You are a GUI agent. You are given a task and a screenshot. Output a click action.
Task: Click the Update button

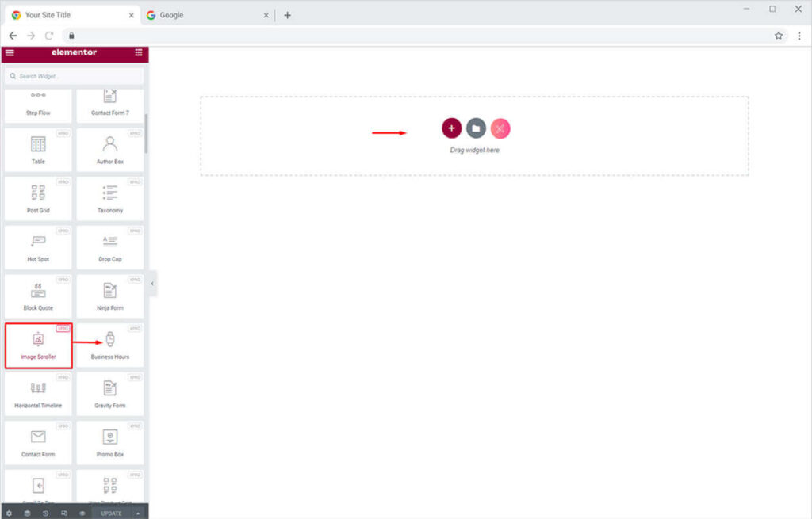tap(111, 513)
